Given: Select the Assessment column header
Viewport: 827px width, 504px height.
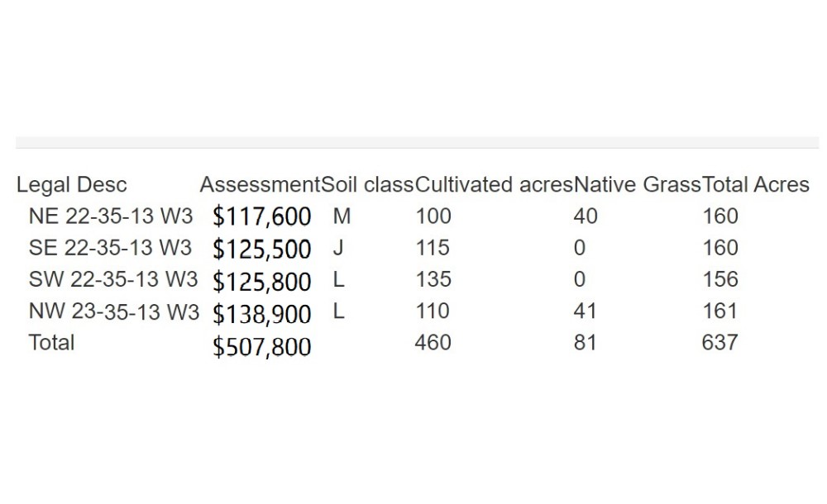Looking at the screenshot, I should pyautogui.click(x=260, y=185).
